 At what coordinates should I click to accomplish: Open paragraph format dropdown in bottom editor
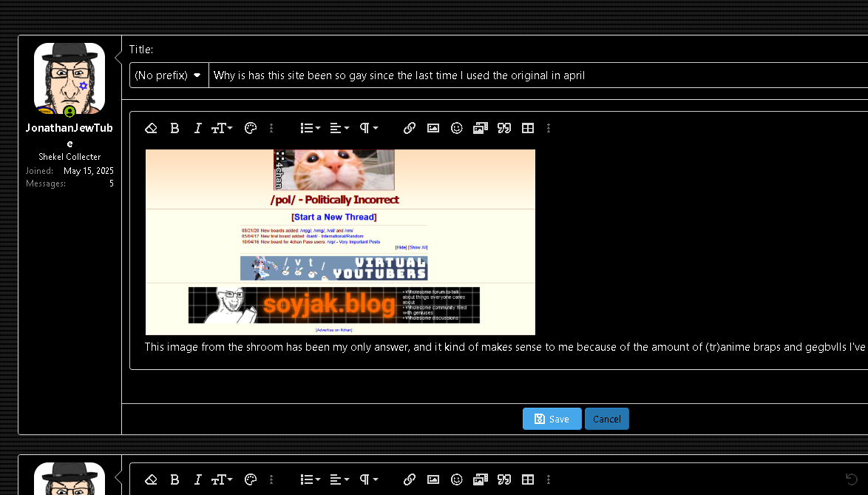click(x=369, y=479)
